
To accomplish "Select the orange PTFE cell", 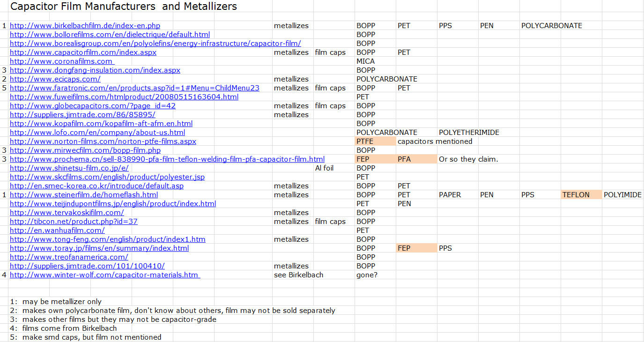I will pos(375,141).
